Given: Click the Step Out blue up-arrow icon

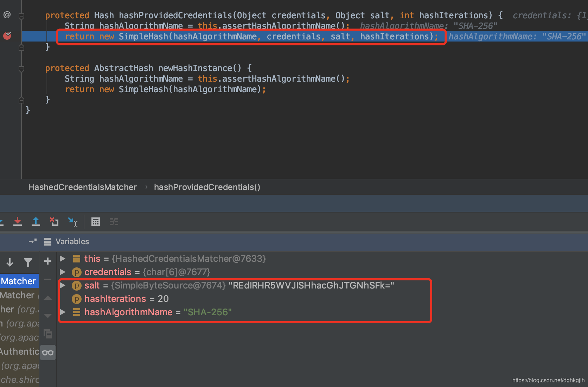Looking at the screenshot, I should (36, 222).
